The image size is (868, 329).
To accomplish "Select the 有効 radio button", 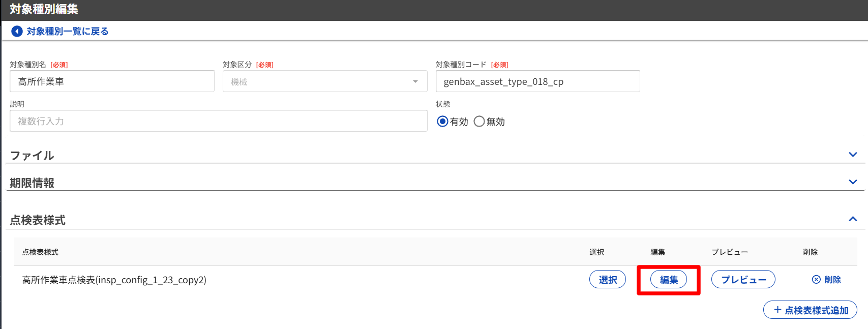I will point(442,122).
